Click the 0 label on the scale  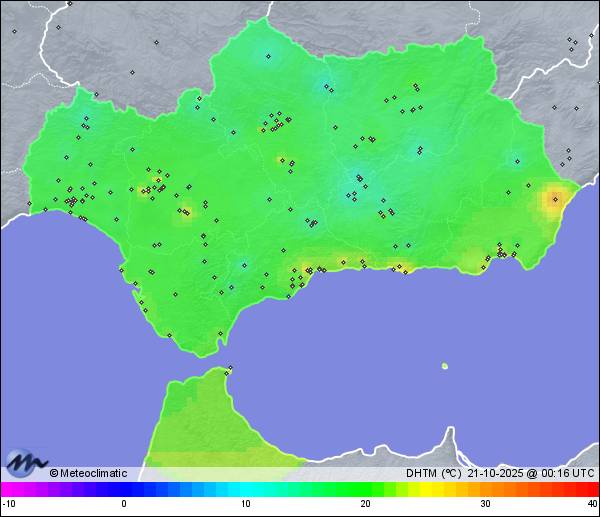click(x=124, y=504)
